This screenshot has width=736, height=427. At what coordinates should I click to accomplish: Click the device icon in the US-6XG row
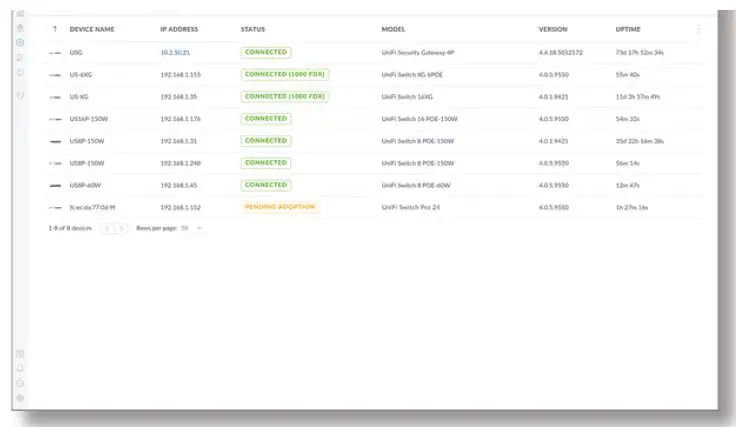(55, 75)
